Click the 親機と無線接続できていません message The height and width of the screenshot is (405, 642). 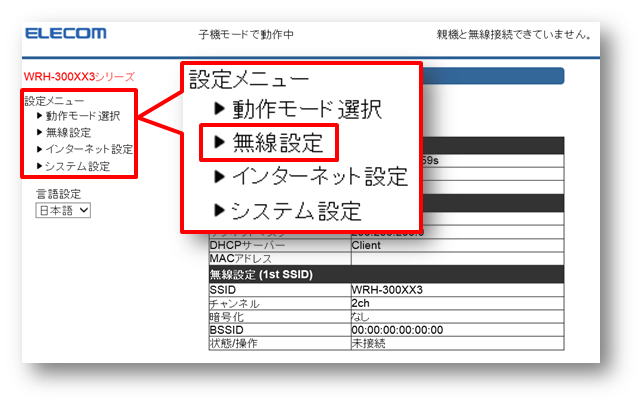coord(514,34)
